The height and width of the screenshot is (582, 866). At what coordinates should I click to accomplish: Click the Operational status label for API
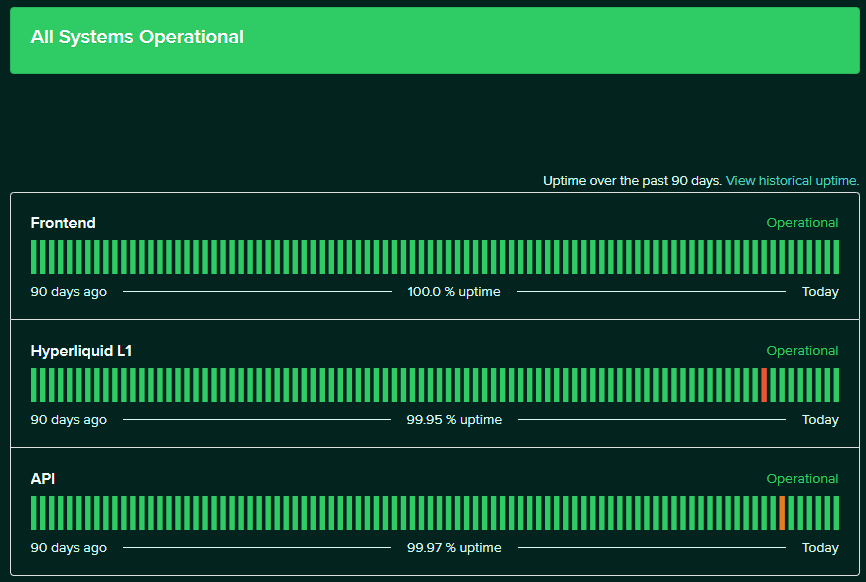[802, 478]
